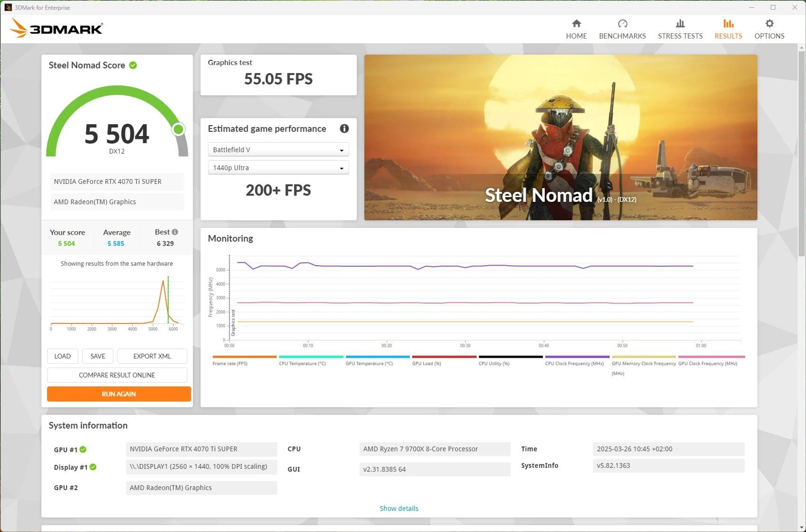Viewport: 806px width, 532px height.
Task: Maximize the 3DMark window
Action: point(773,7)
